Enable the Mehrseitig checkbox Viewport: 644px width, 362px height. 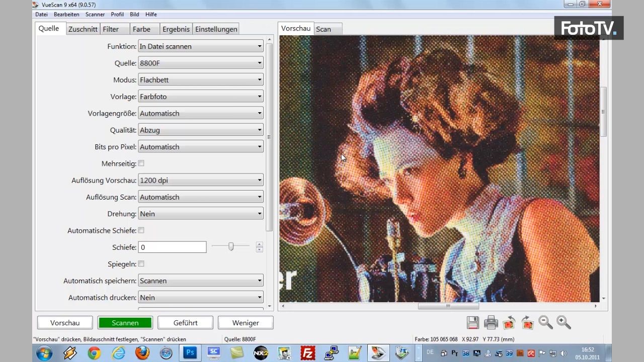(x=141, y=163)
